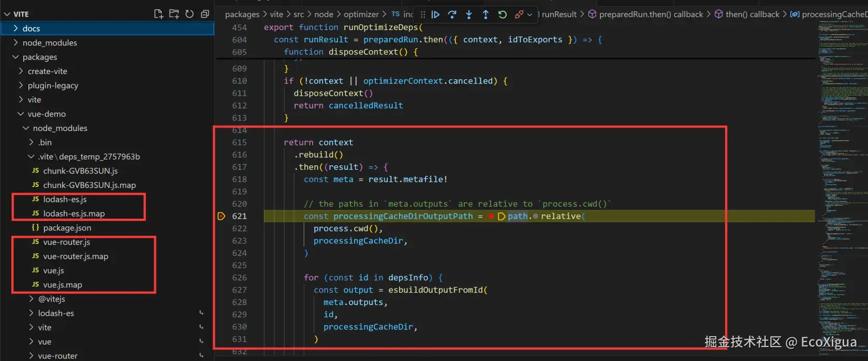Click the 'packages' breadcrumb segment
This screenshot has width=868, height=361.
242,15
